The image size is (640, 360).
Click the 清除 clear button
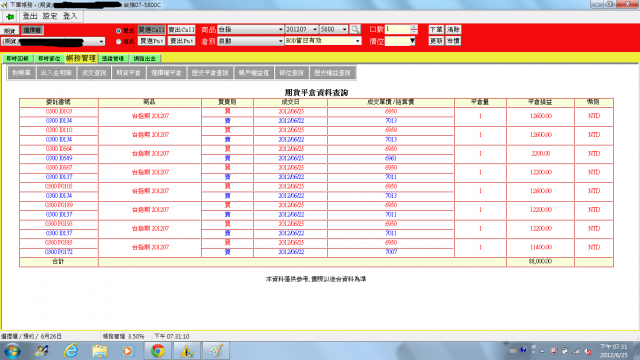(x=453, y=30)
